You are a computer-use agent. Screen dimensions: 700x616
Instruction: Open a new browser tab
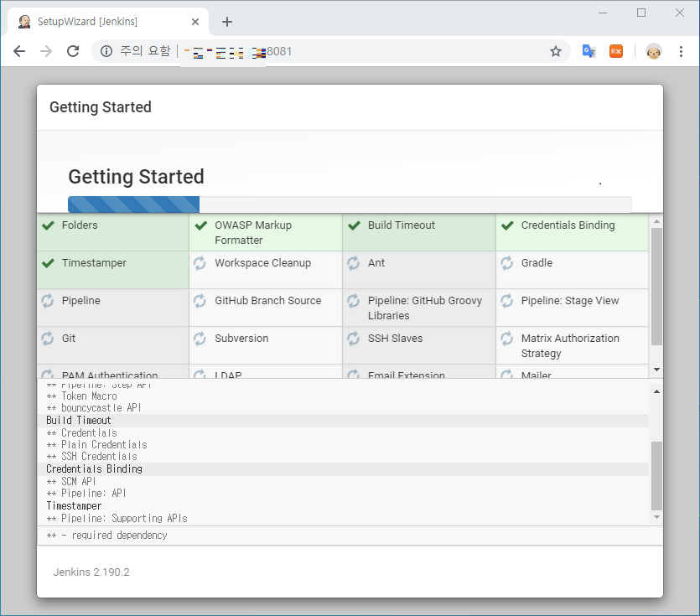[227, 22]
